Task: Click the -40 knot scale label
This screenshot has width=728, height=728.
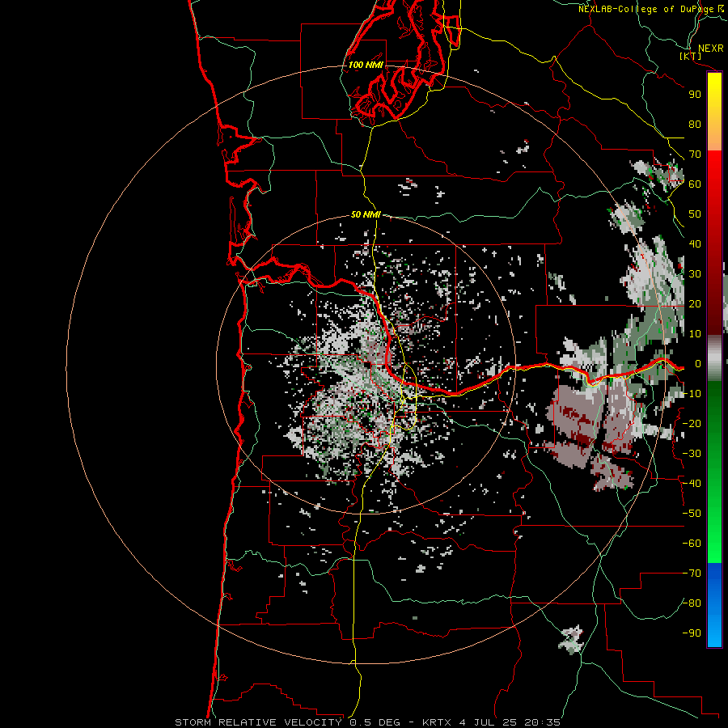Action: [692, 484]
